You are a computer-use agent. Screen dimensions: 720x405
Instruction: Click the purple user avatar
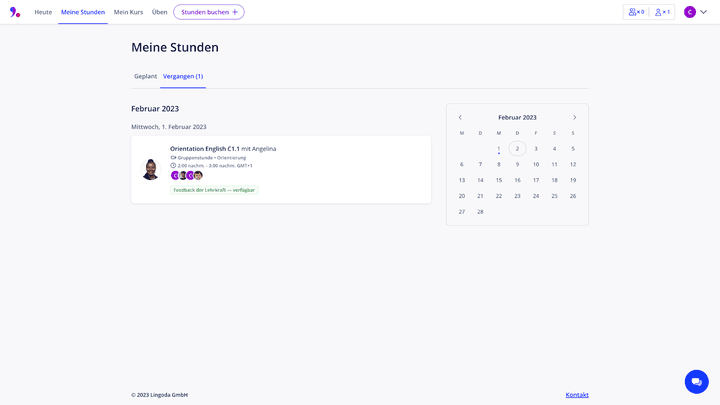click(690, 12)
